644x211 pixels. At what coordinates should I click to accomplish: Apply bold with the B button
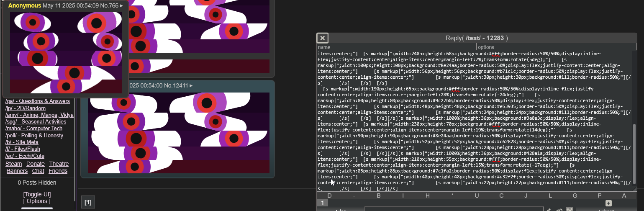379,196
